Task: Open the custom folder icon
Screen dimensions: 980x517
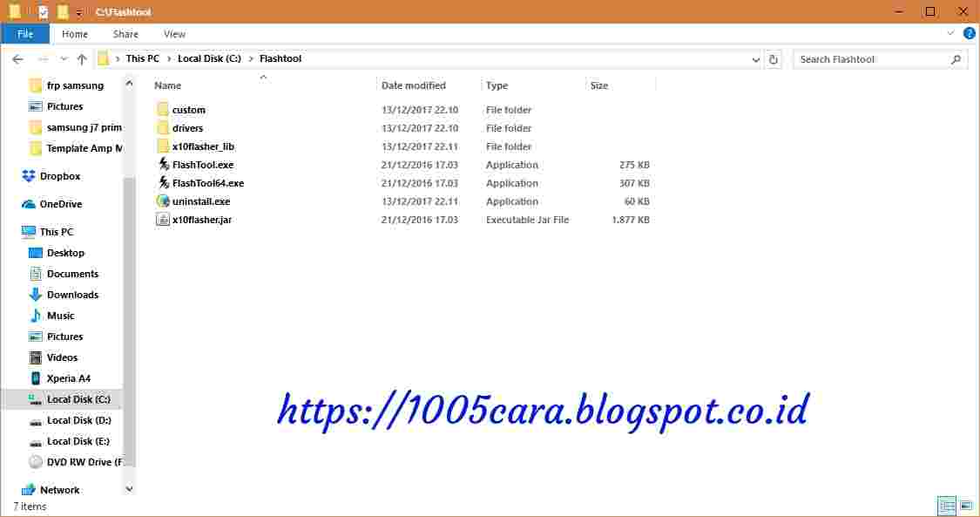Action: [x=163, y=109]
